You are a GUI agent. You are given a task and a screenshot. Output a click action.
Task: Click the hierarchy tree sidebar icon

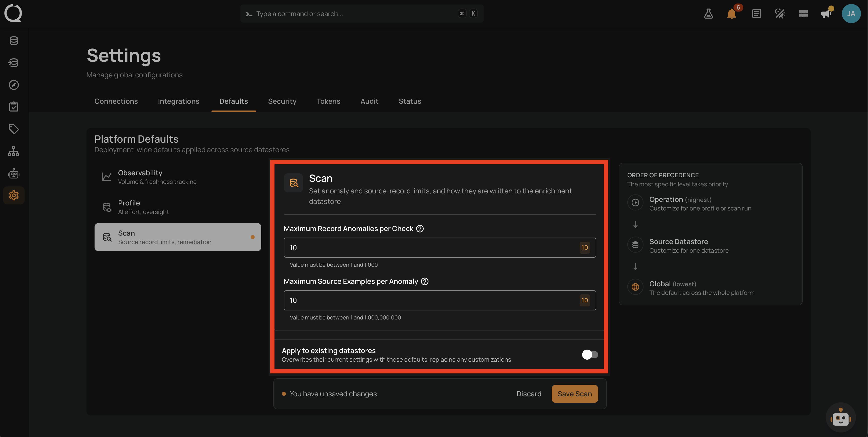pos(14,151)
